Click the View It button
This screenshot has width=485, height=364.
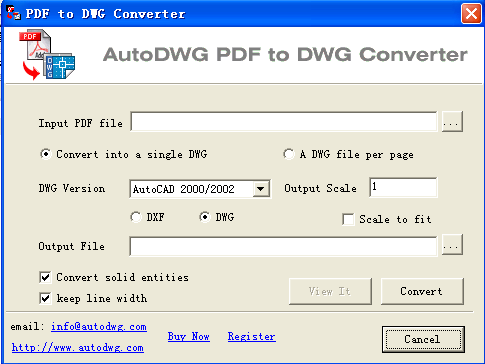pyautogui.click(x=330, y=291)
